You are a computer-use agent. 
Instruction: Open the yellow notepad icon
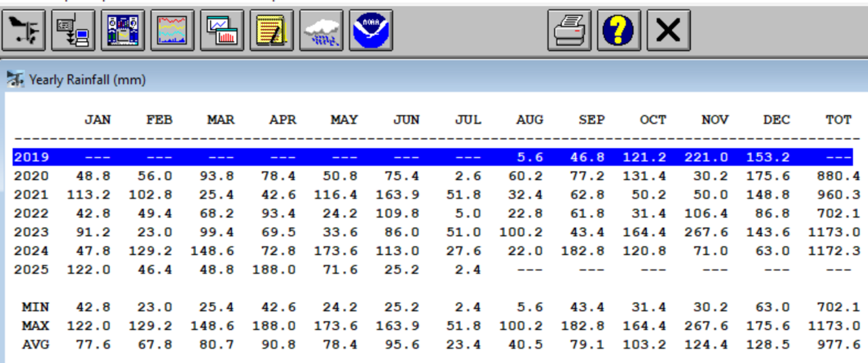point(271,31)
